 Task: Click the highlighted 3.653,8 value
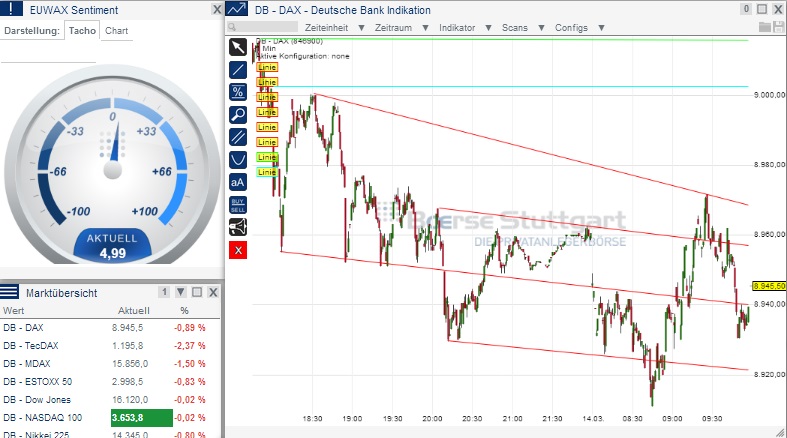142,418
